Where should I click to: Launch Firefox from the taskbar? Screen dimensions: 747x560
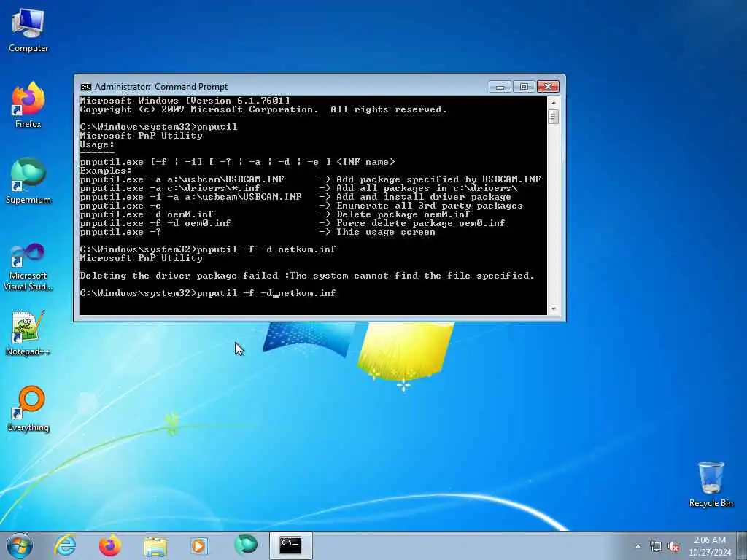point(109,545)
